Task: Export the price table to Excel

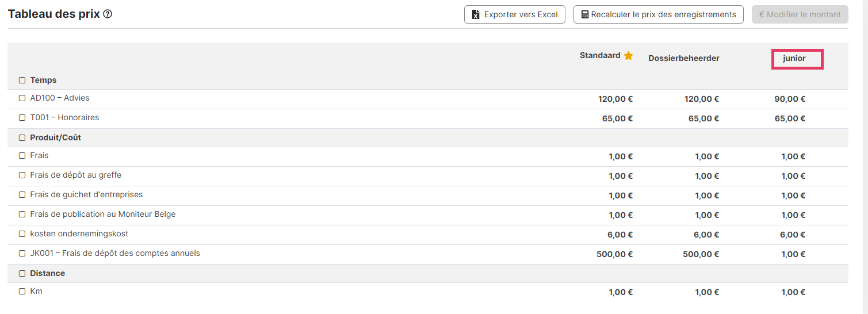Action: pyautogui.click(x=515, y=14)
